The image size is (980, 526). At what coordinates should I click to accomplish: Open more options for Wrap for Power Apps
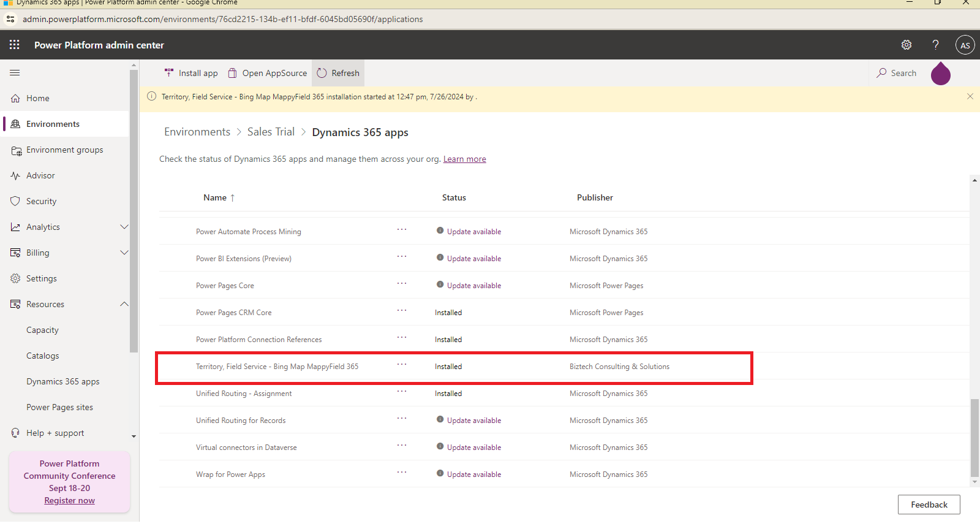coord(402,472)
